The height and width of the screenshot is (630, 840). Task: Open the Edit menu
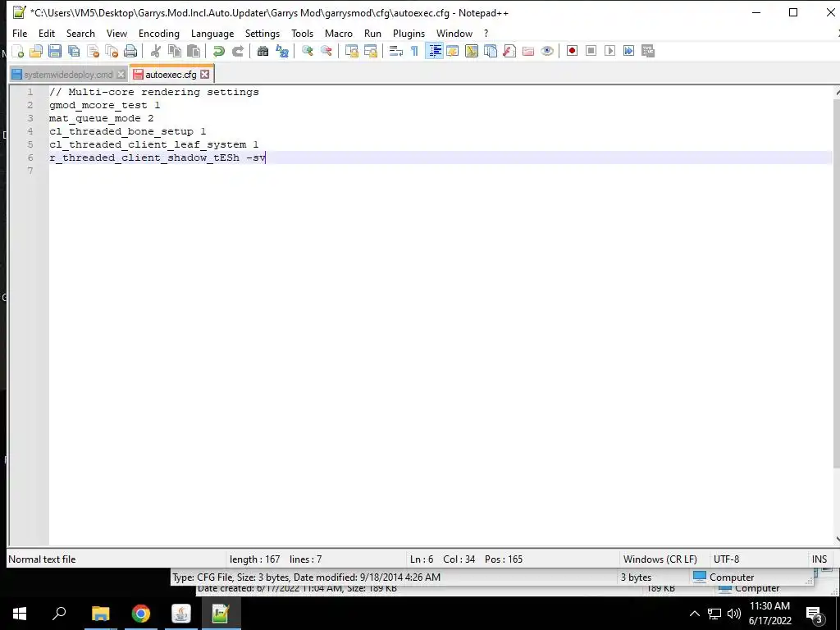tap(47, 33)
